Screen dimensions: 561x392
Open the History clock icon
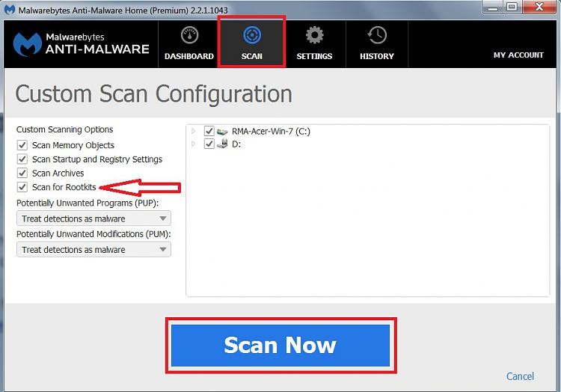coord(377,36)
